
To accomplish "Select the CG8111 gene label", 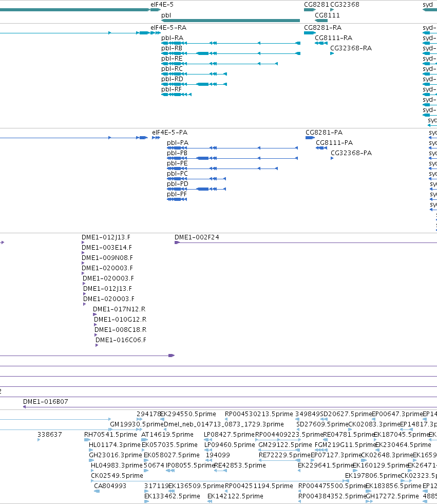I will pyautogui.click(x=327, y=15).
